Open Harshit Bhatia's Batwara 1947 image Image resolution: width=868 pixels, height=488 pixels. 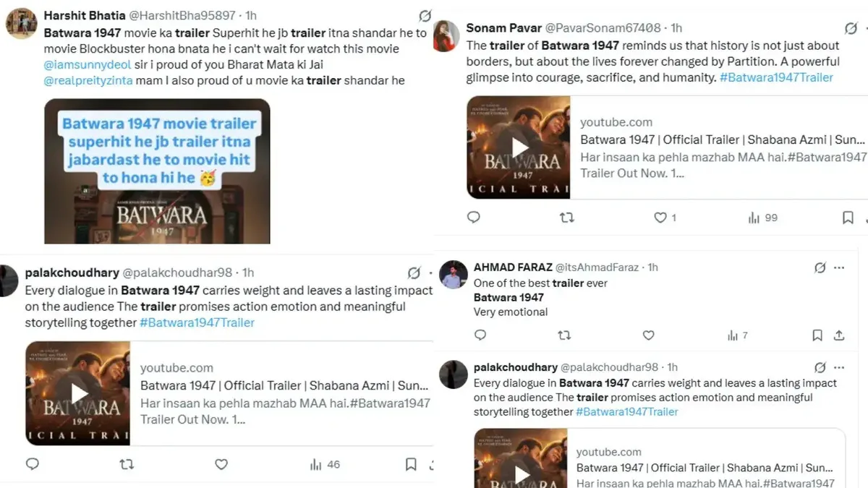[157, 171]
